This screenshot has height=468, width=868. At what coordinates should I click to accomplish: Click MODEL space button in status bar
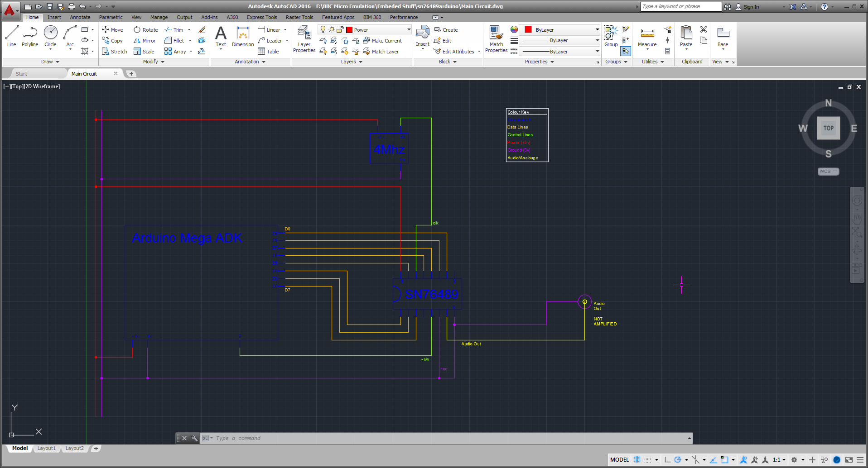619,459
